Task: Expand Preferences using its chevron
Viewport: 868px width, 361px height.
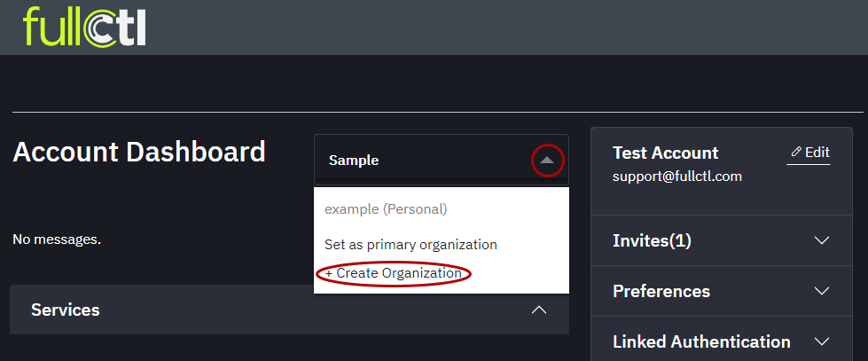Action: 821,291
